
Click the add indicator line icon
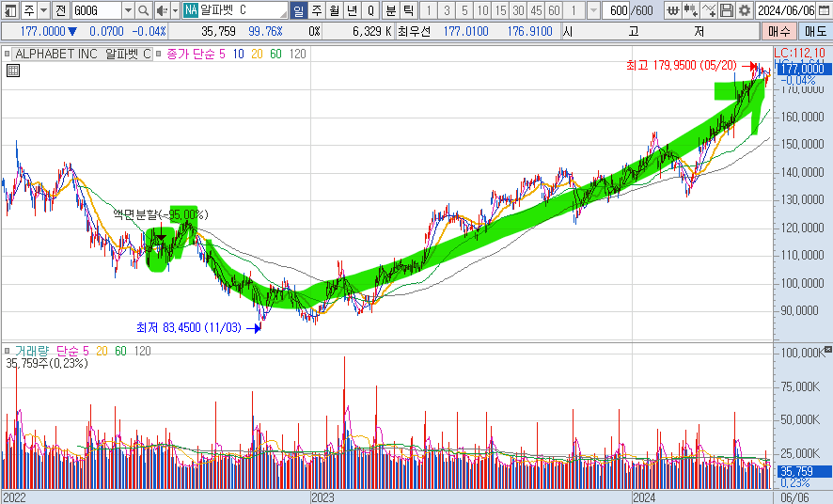coord(708,10)
